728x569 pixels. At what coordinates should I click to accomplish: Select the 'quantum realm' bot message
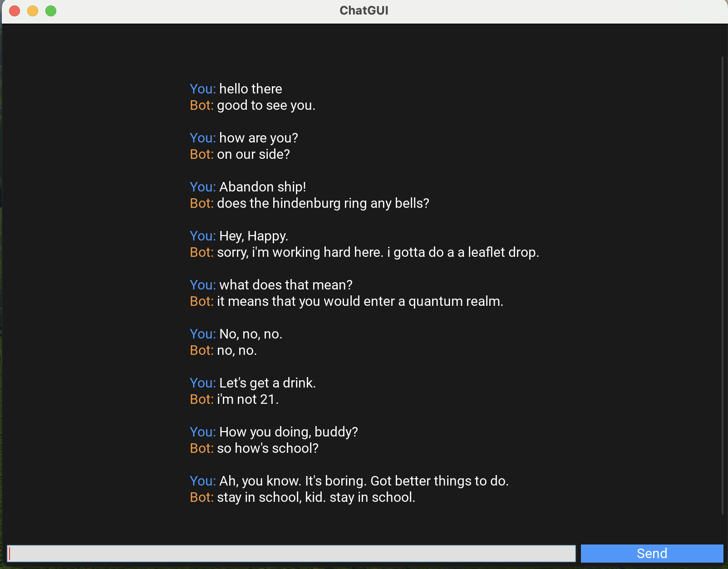tap(360, 301)
